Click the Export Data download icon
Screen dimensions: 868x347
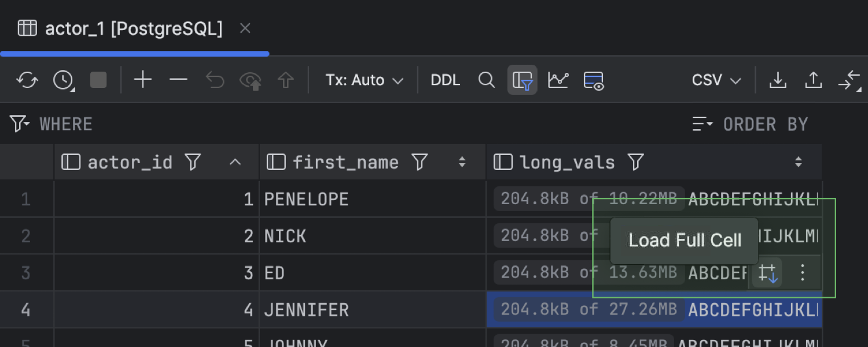click(x=778, y=80)
